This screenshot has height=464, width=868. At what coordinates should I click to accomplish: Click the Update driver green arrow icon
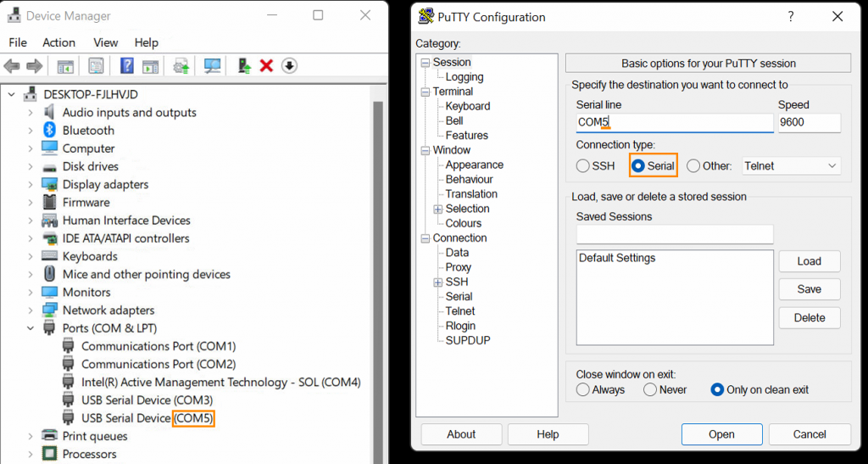point(244,66)
